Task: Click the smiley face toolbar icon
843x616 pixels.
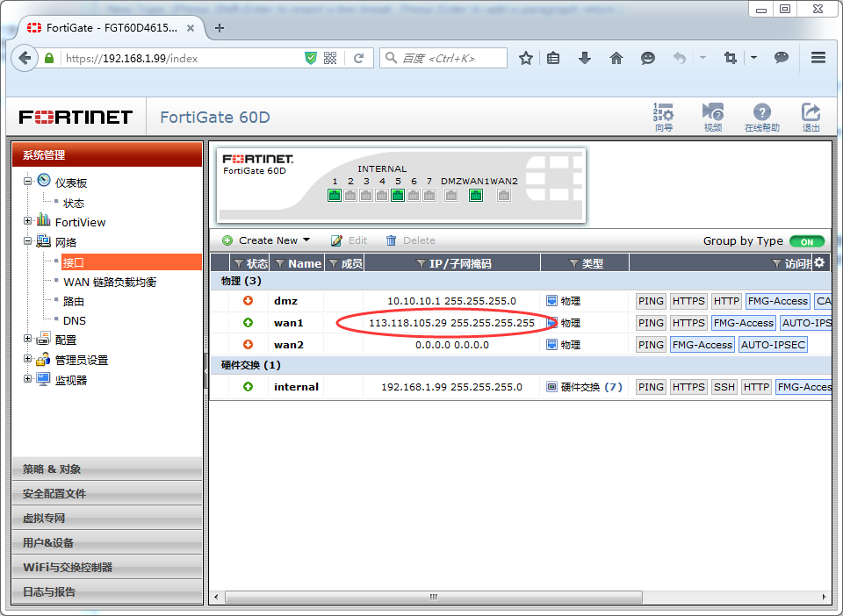Action: 648,58
